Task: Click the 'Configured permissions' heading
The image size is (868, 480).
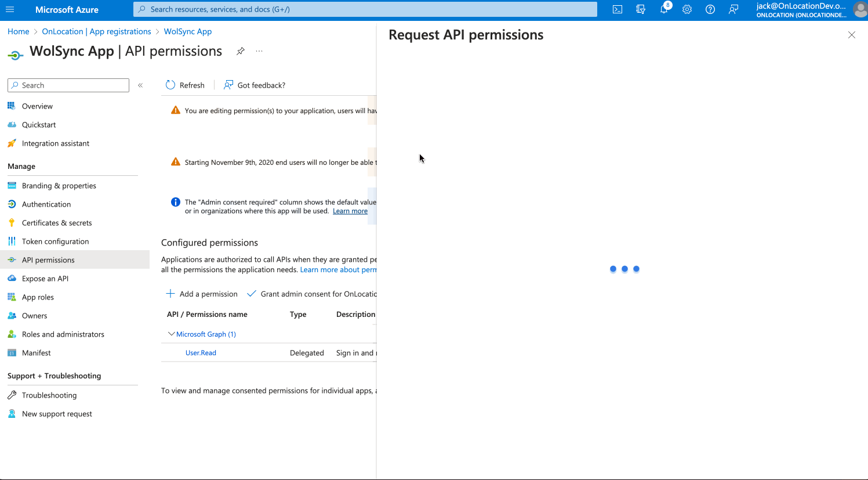Action: 209,243
